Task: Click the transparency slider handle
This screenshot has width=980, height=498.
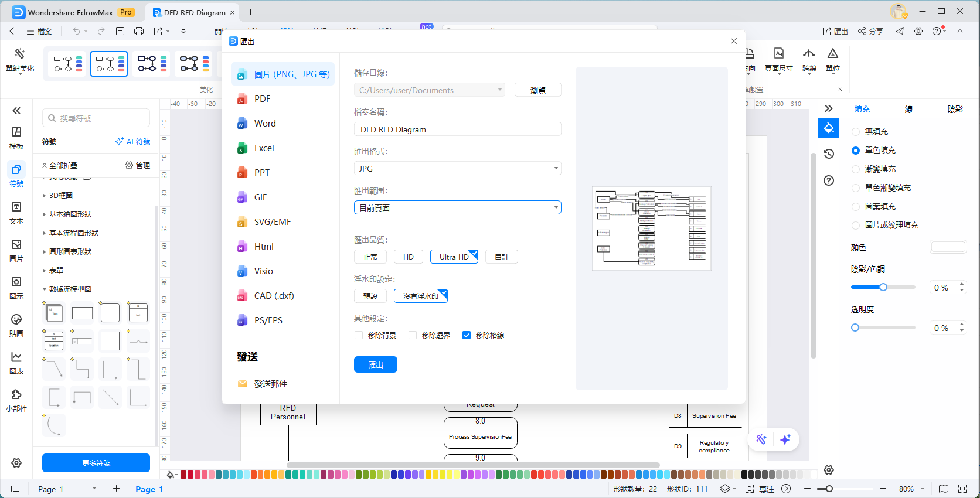Action: pyautogui.click(x=855, y=328)
